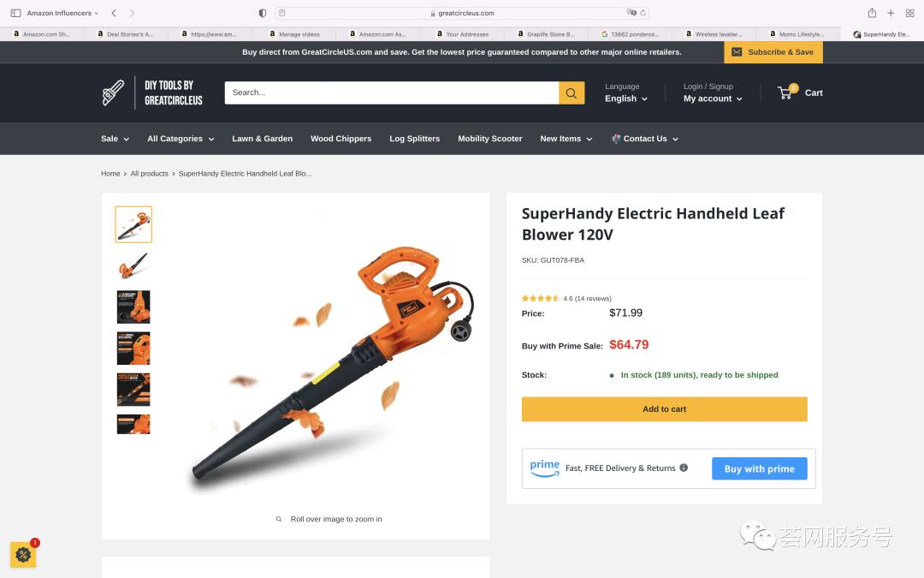
Task: Open the tab overview grid
Action: point(909,13)
